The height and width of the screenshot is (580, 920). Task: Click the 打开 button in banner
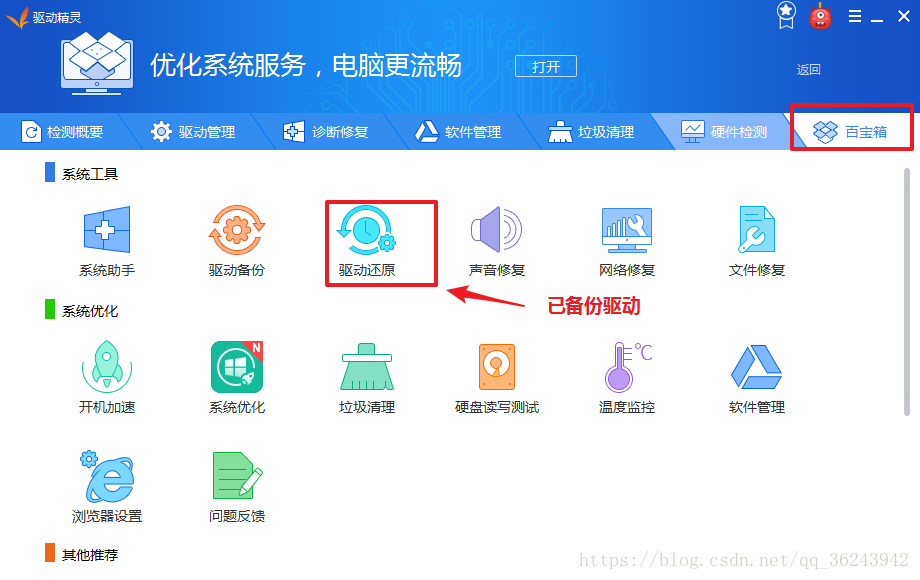(x=546, y=66)
